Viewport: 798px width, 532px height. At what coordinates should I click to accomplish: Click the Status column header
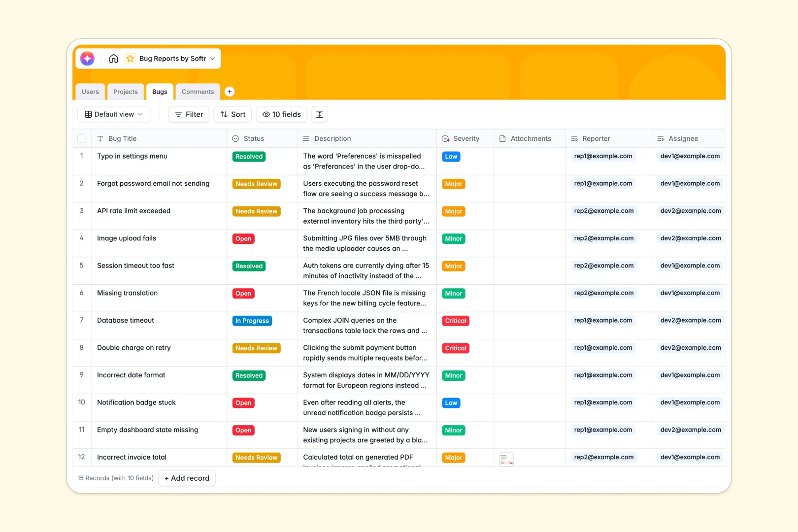(x=263, y=139)
